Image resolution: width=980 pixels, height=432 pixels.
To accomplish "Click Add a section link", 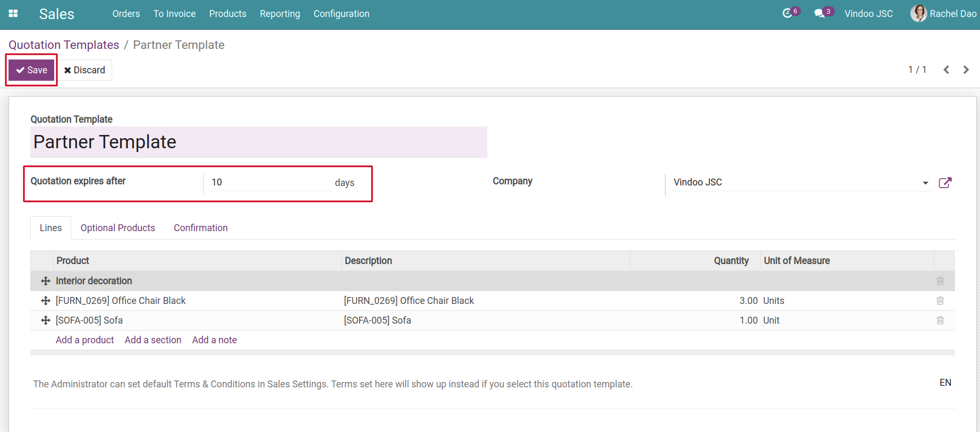I will point(153,340).
